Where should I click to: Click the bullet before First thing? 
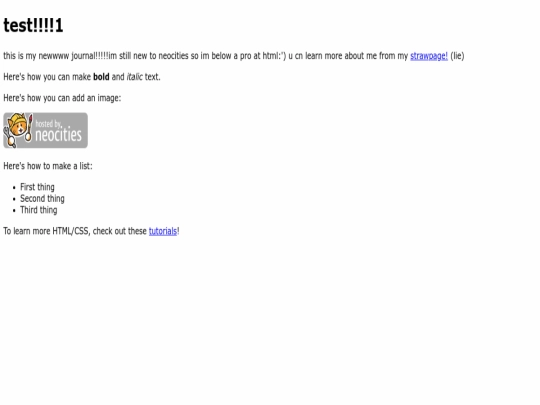(14, 188)
